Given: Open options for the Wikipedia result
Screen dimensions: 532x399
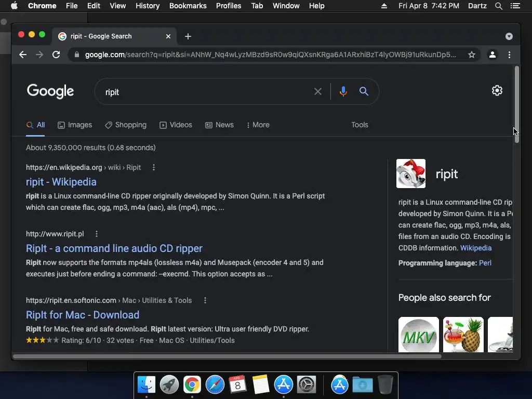Looking at the screenshot, I should click(154, 167).
